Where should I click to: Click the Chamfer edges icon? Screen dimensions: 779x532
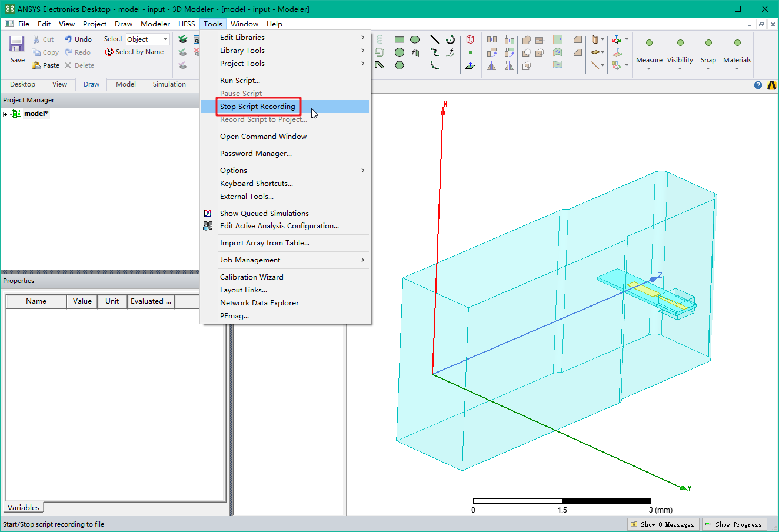[578, 52]
